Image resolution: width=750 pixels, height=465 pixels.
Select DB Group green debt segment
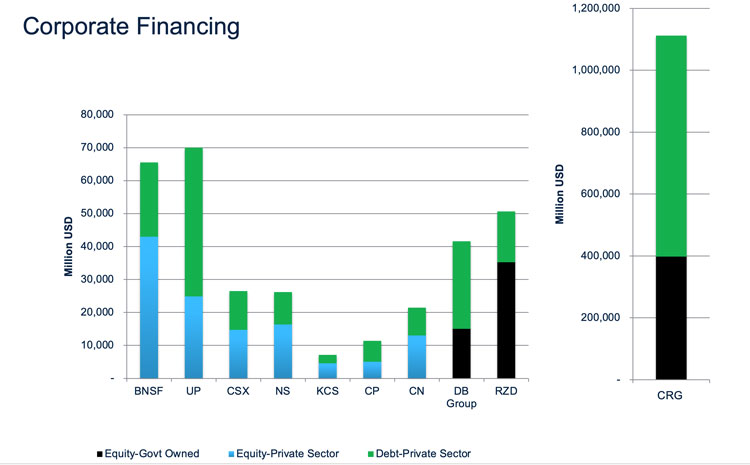pos(462,285)
